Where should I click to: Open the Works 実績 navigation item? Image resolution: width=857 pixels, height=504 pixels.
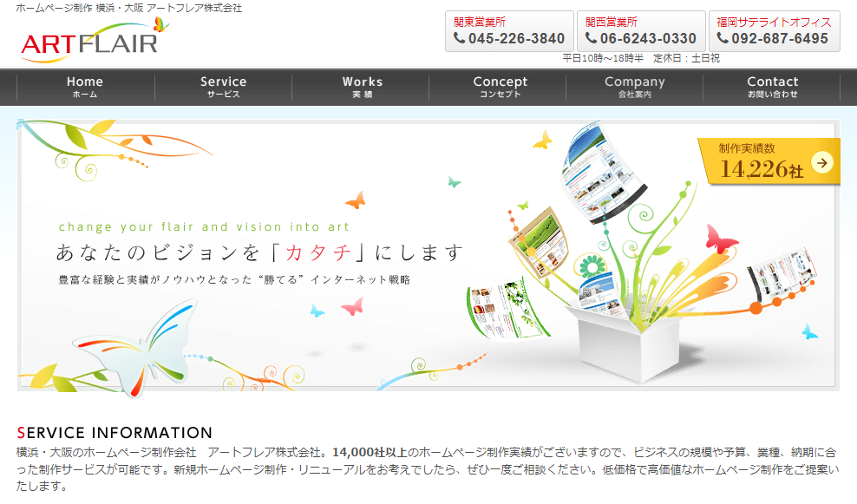[x=362, y=87]
